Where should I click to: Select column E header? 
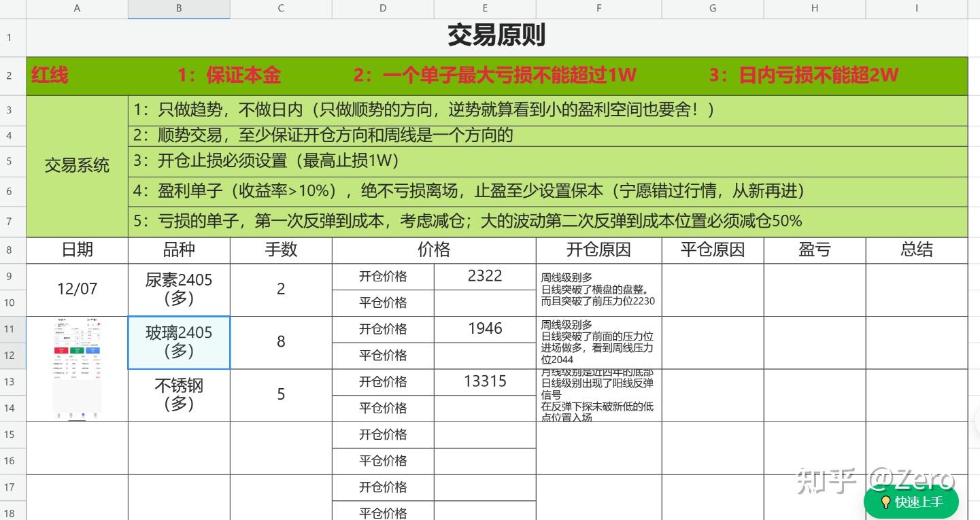(485, 9)
